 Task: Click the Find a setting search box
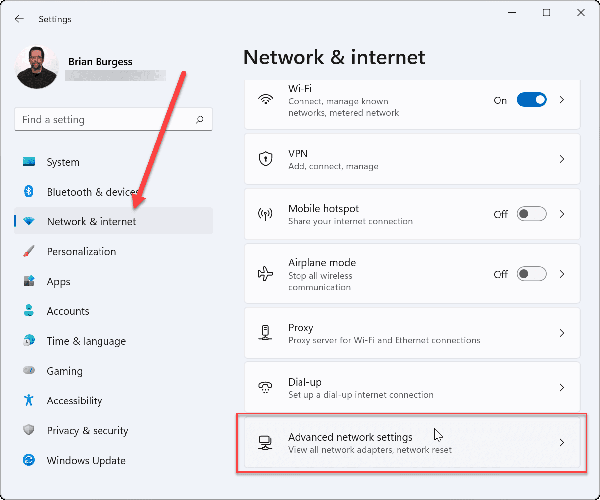tap(113, 119)
